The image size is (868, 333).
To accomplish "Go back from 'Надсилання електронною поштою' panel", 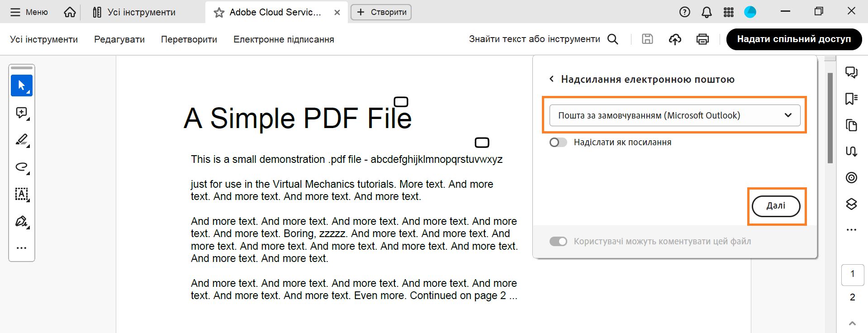I will tap(551, 79).
